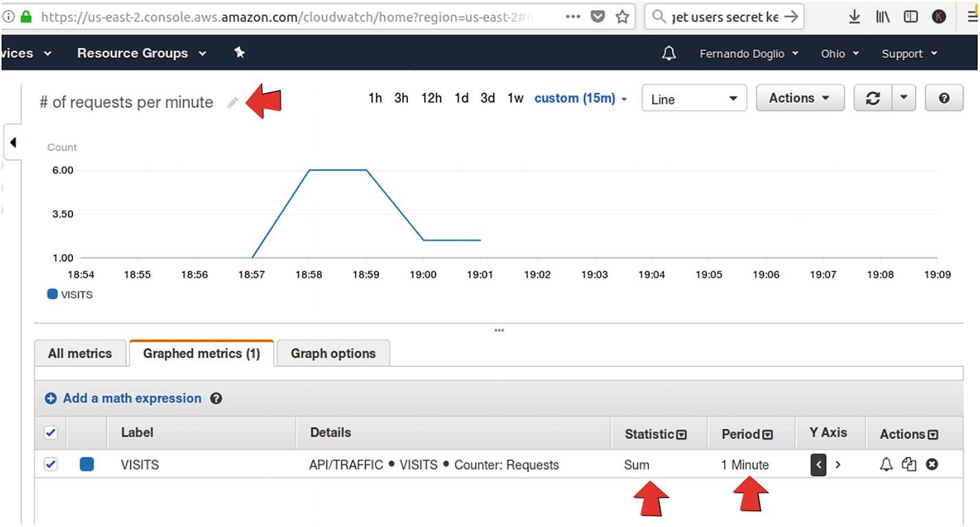Open the custom (15m) time range dropdown
The height and width of the screenshot is (527, 980).
pyautogui.click(x=580, y=98)
